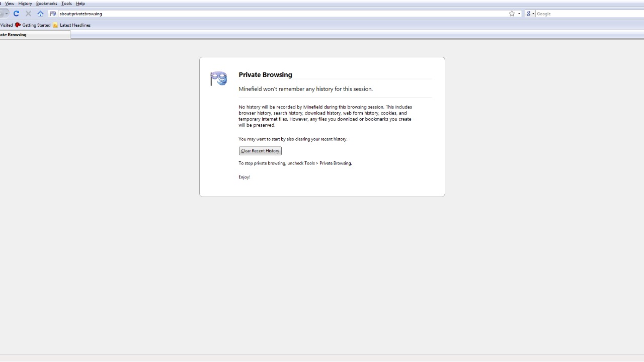The width and height of the screenshot is (644, 362).
Task: Open the History menu
Action: [x=25, y=4]
